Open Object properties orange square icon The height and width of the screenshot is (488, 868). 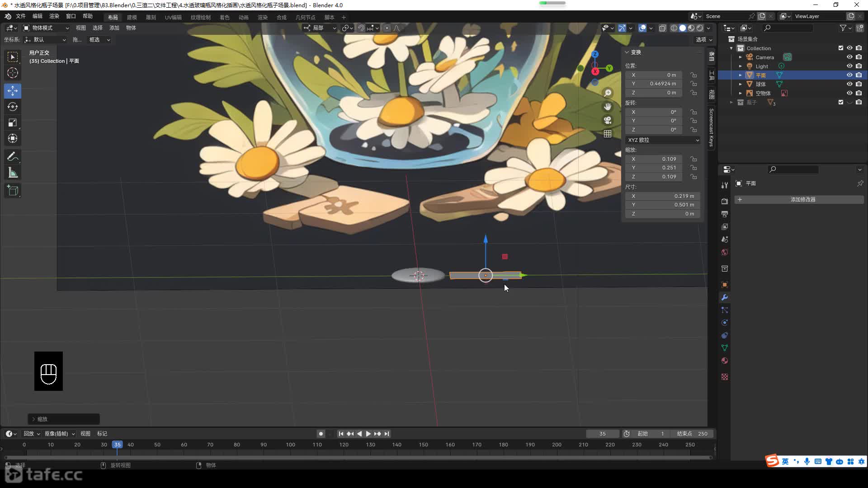(725, 285)
